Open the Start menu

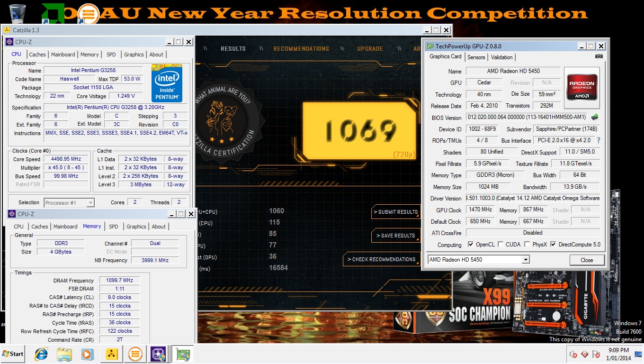(13, 354)
